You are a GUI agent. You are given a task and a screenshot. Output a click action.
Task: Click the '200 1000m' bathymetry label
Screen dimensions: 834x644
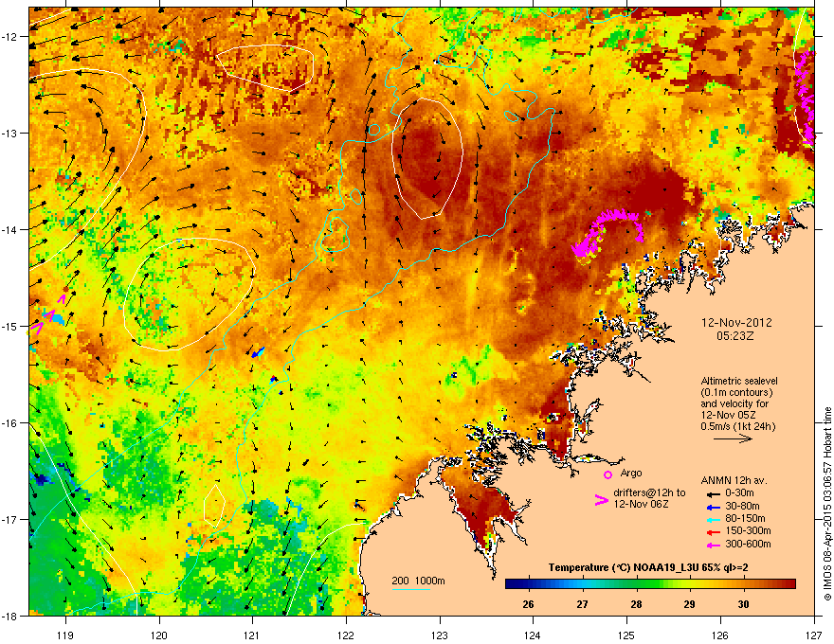(x=418, y=581)
